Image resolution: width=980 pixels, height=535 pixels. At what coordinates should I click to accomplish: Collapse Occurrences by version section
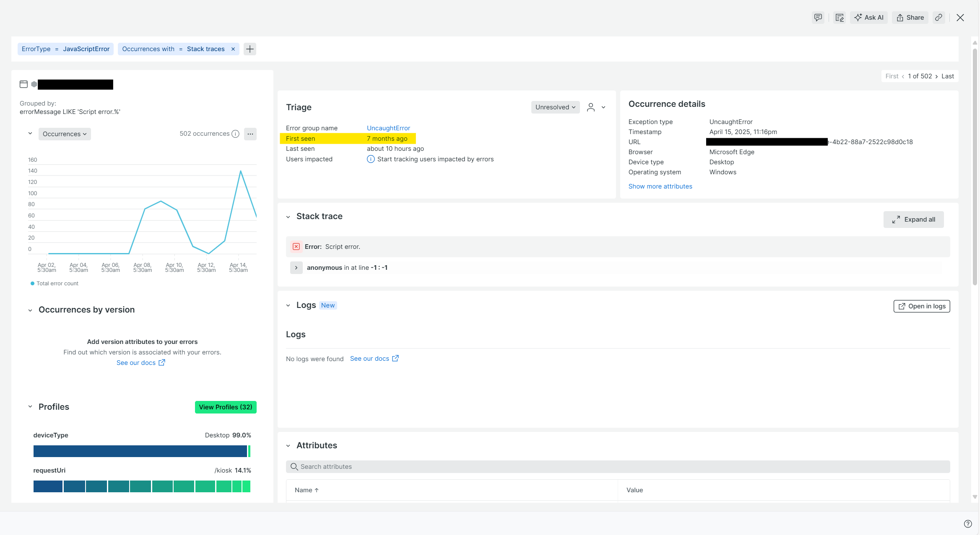[x=30, y=310]
